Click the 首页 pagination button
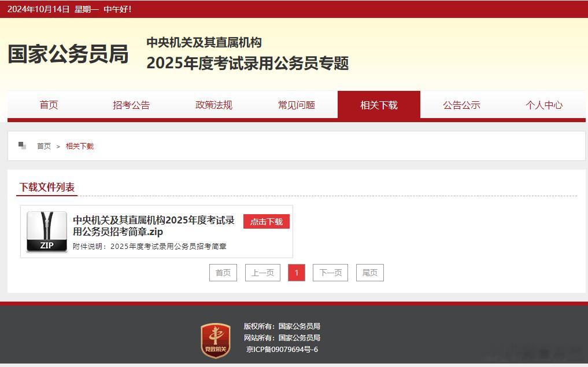Image resolution: width=588 pixels, height=367 pixels. pos(223,273)
